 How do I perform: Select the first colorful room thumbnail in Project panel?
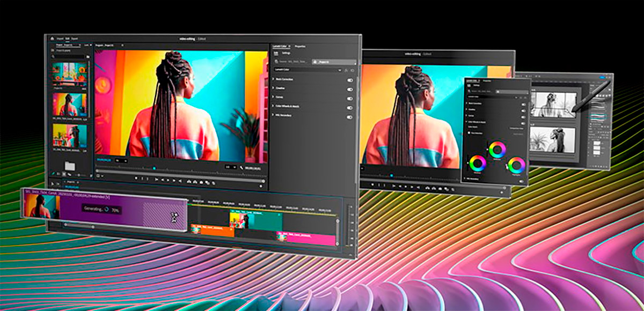click(70, 73)
